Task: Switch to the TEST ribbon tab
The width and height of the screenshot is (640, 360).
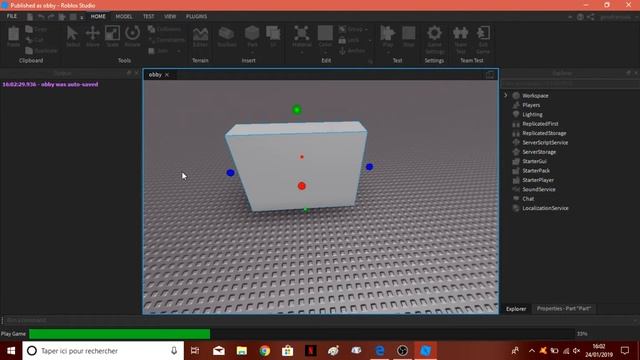Action: (x=149, y=16)
